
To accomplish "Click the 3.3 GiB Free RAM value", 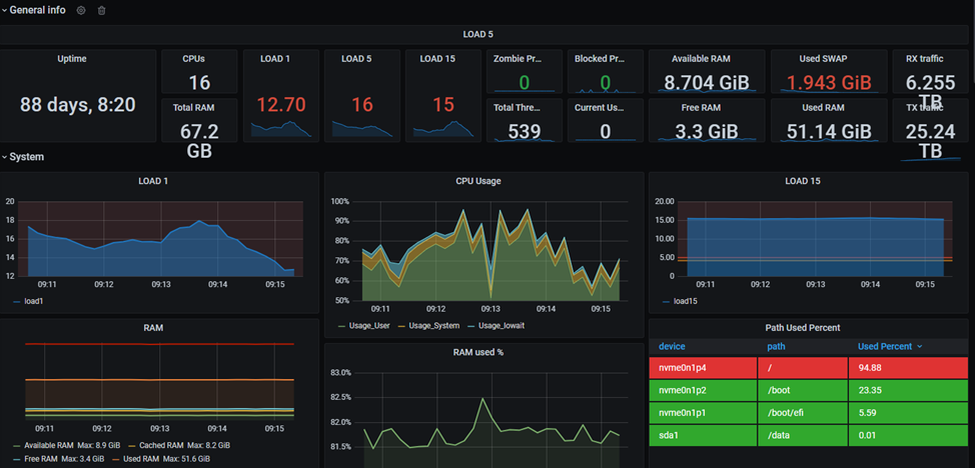I will click(x=706, y=131).
